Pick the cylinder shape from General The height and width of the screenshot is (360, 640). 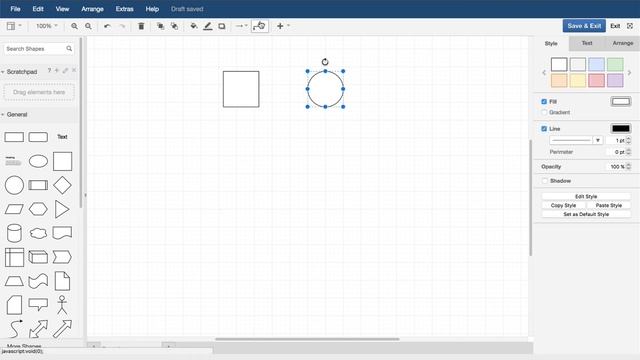coord(14,233)
